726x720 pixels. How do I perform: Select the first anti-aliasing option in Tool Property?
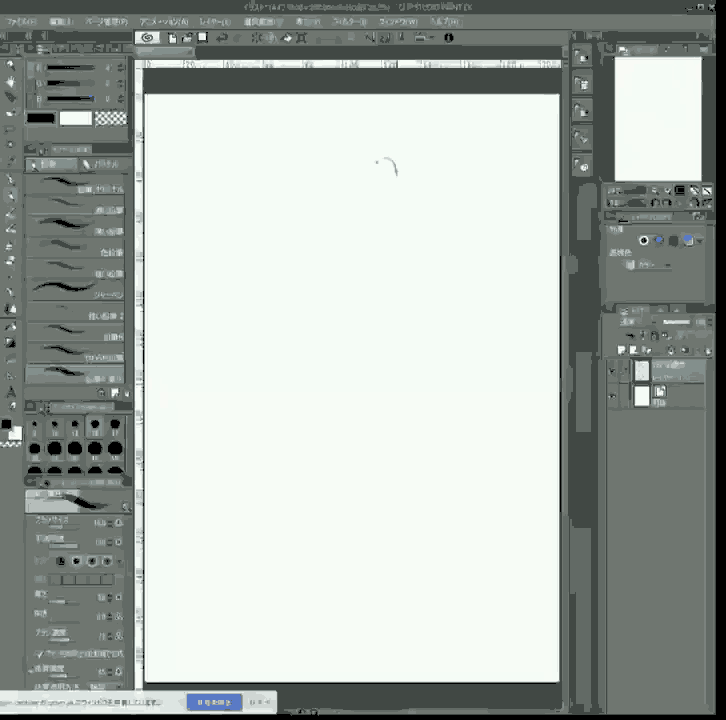pyautogui.click(x=61, y=561)
